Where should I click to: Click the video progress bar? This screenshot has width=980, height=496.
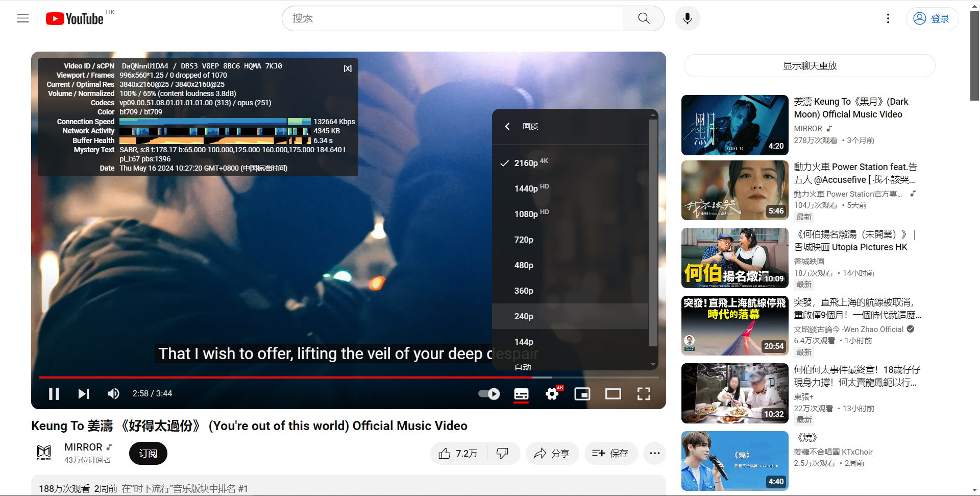pyautogui.click(x=349, y=377)
